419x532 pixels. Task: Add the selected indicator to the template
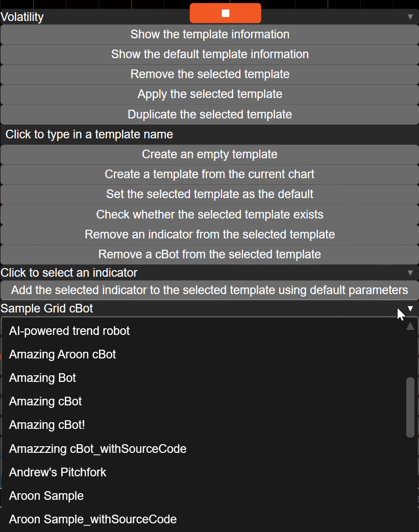tap(210, 290)
